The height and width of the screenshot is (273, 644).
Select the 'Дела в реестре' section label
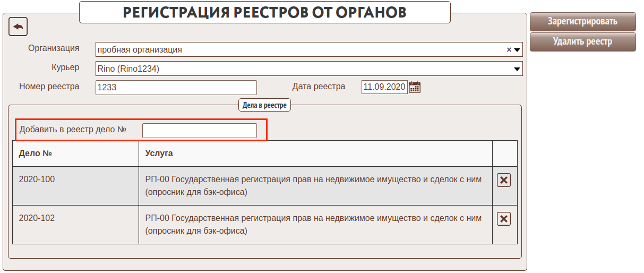coord(264,105)
